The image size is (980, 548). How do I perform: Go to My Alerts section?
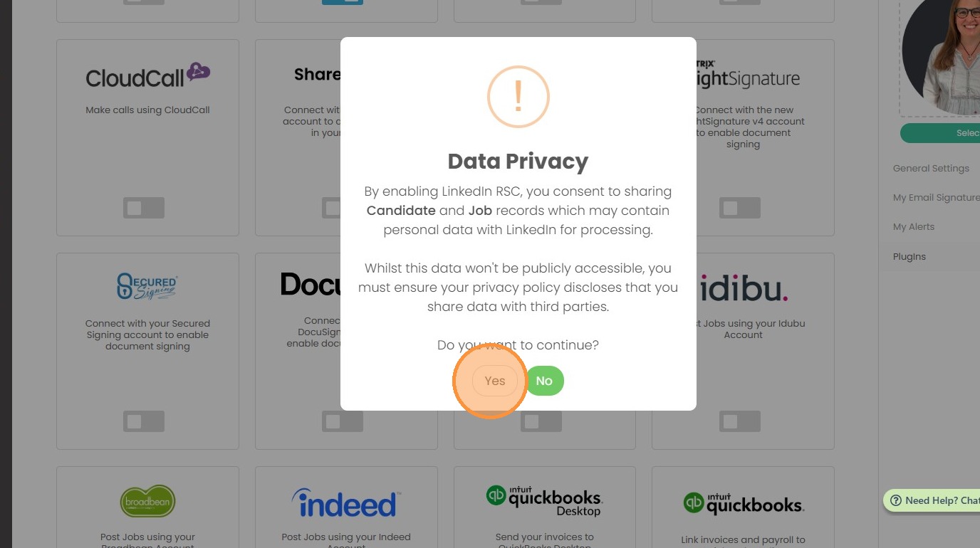coord(914,227)
